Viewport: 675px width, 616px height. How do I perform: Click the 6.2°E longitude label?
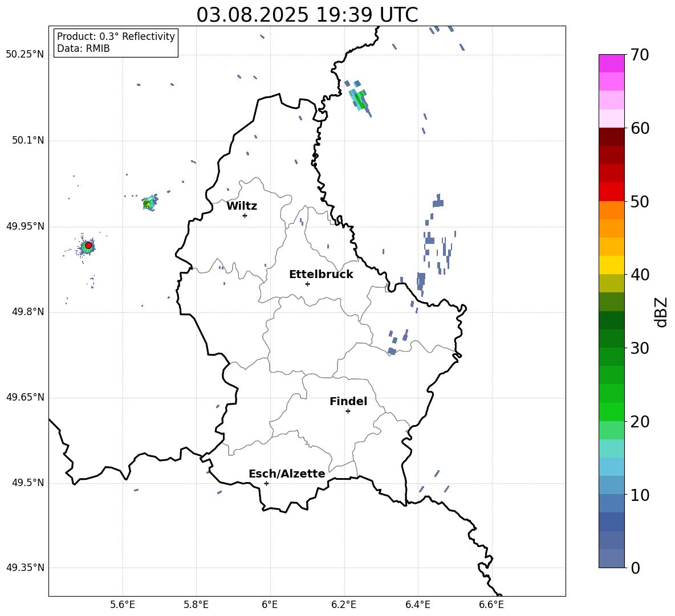tap(344, 605)
